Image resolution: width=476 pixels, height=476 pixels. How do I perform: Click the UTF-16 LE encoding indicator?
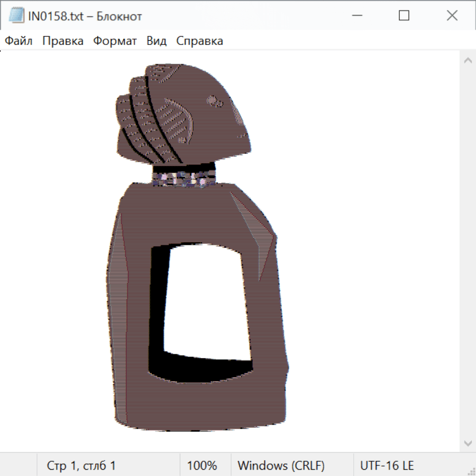pyautogui.click(x=387, y=465)
